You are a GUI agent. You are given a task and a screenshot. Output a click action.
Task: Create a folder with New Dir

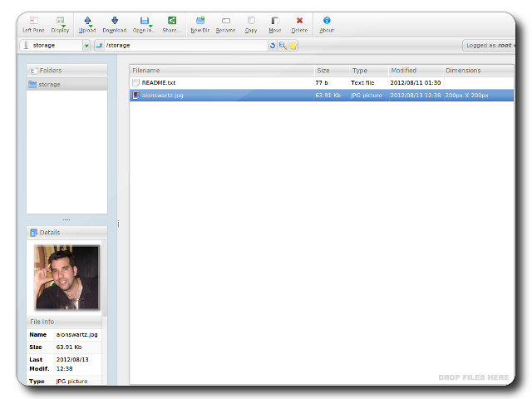pos(199,22)
